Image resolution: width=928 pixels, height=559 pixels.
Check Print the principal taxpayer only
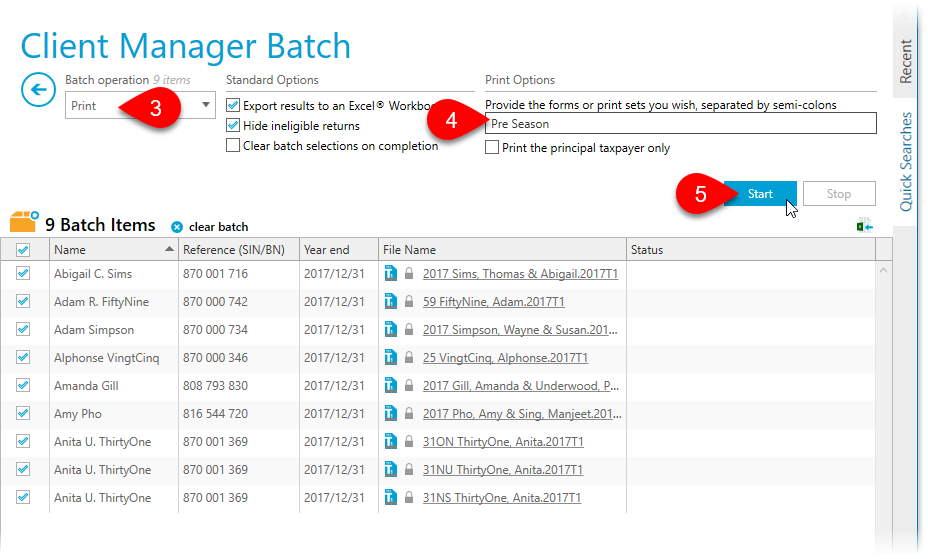[492, 147]
